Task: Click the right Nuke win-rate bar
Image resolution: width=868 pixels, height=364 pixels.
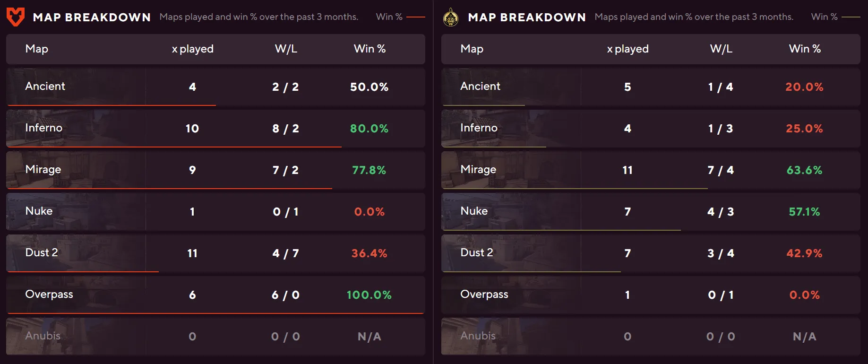Action: click(x=561, y=230)
